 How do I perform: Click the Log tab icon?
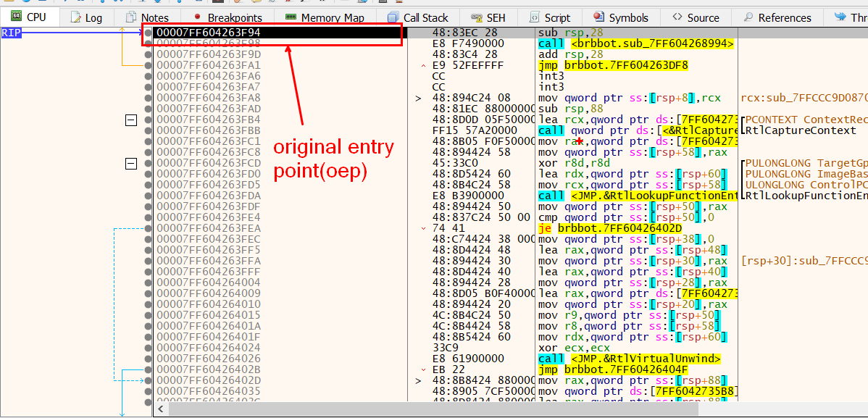pos(76,17)
